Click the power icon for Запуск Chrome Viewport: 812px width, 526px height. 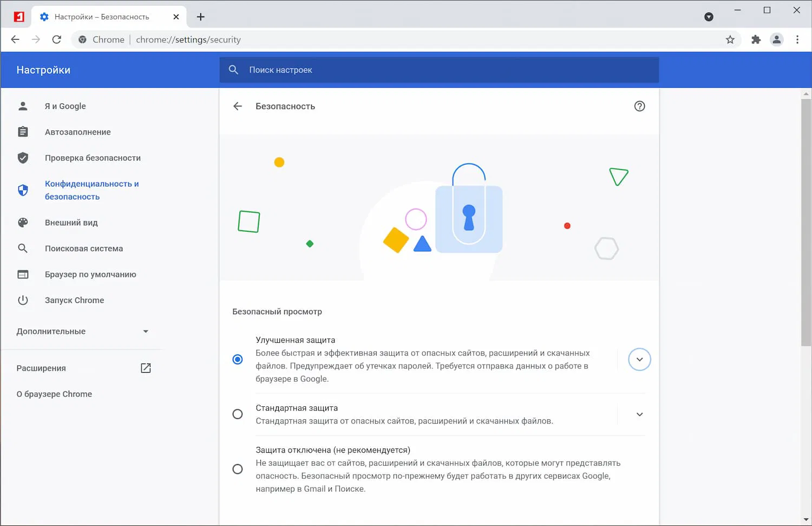point(23,300)
